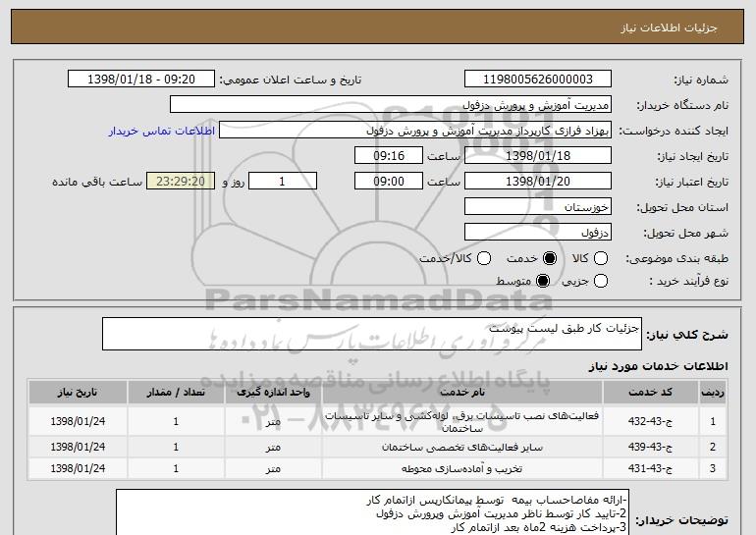This screenshot has height=535, width=756.
Task: Click the need number field 1198005626000003
Action: 538,80
